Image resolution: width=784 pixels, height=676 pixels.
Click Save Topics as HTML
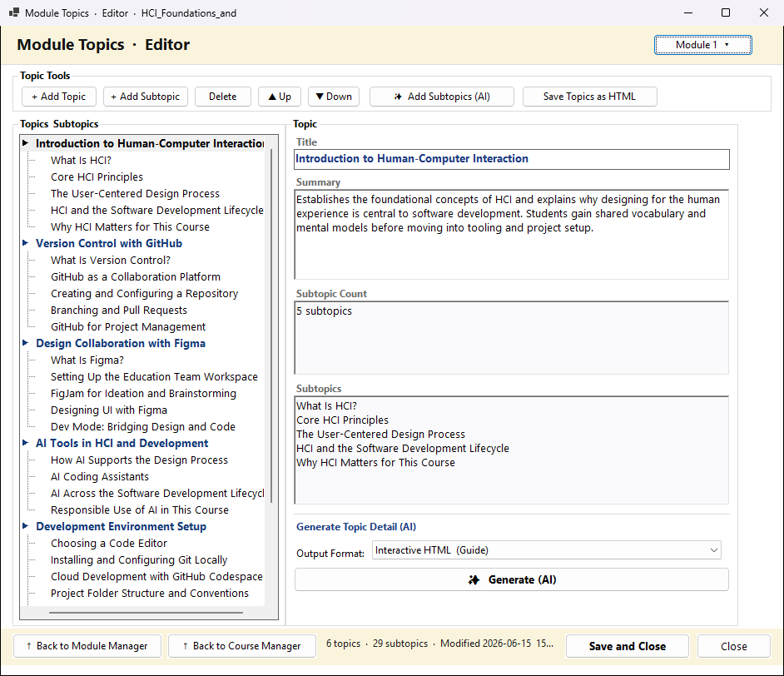tap(590, 97)
